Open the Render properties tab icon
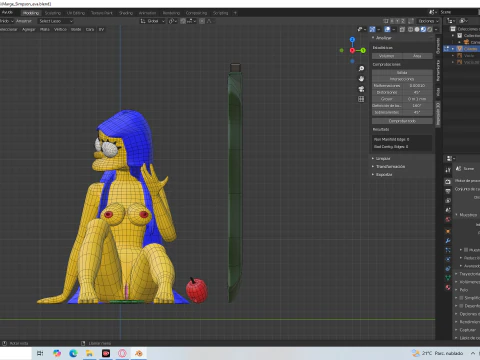The width and height of the screenshot is (480, 360). point(448,182)
